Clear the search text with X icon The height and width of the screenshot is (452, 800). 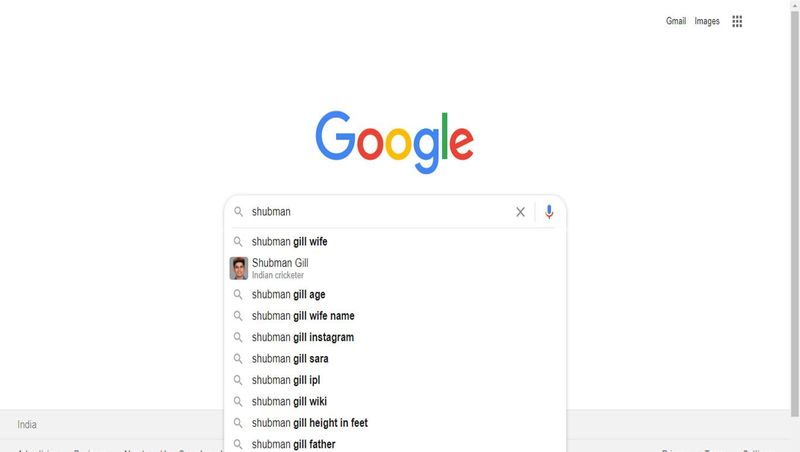(x=520, y=212)
